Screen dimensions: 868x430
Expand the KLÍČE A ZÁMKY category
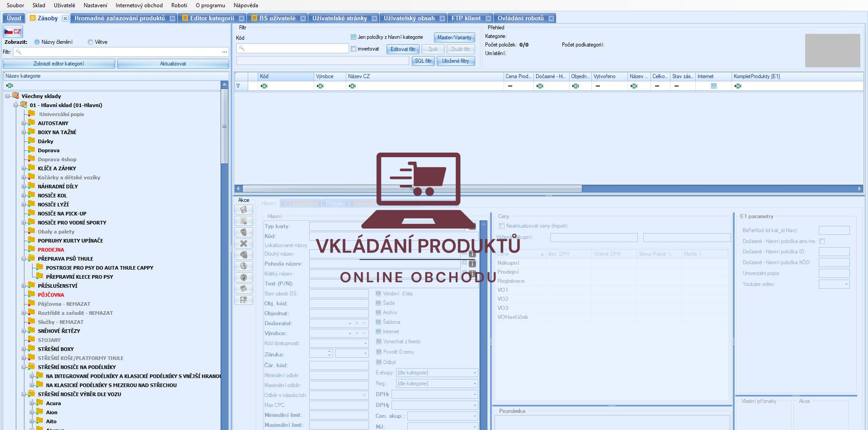coord(24,168)
